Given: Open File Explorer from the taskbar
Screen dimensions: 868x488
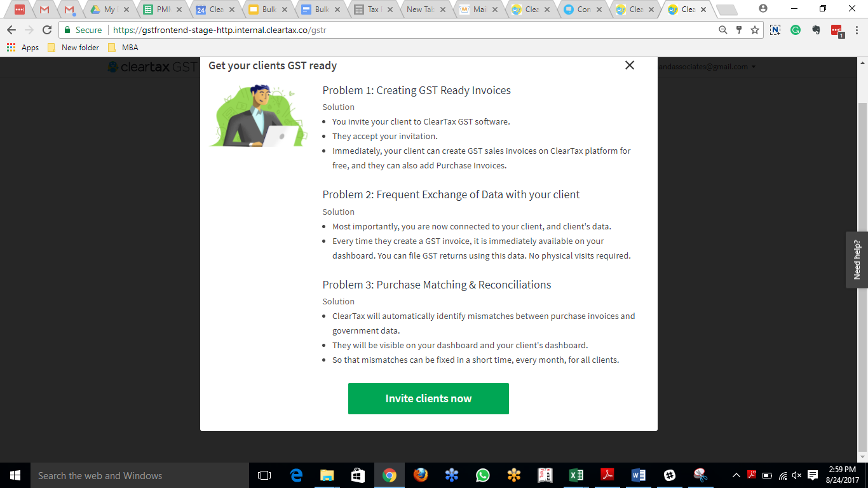Looking at the screenshot, I should [x=327, y=475].
